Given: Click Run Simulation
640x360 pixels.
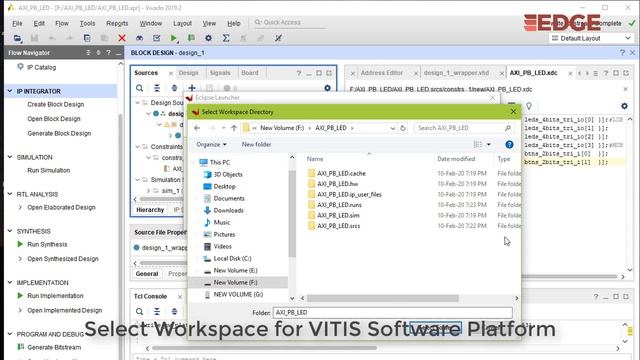Looking at the screenshot, I should tap(49, 171).
